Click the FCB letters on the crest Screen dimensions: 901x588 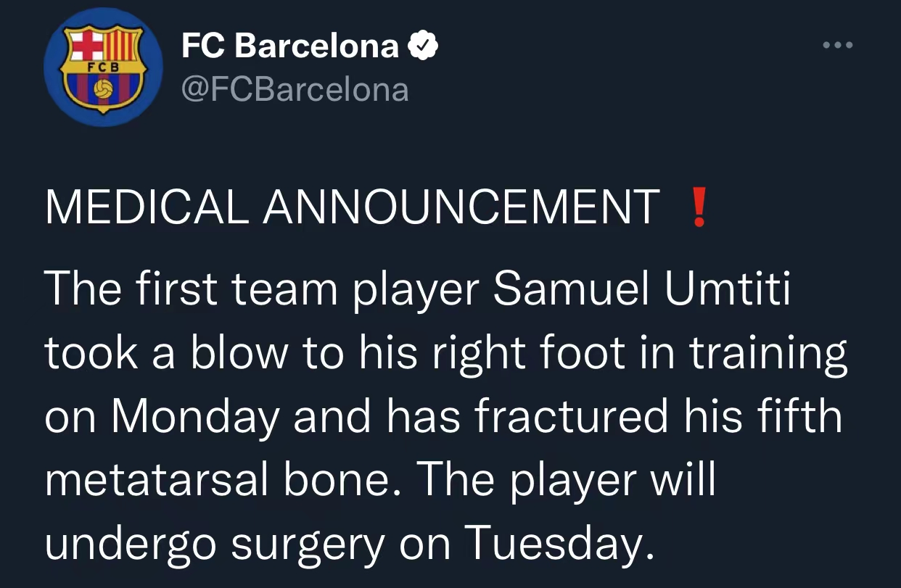(103, 65)
